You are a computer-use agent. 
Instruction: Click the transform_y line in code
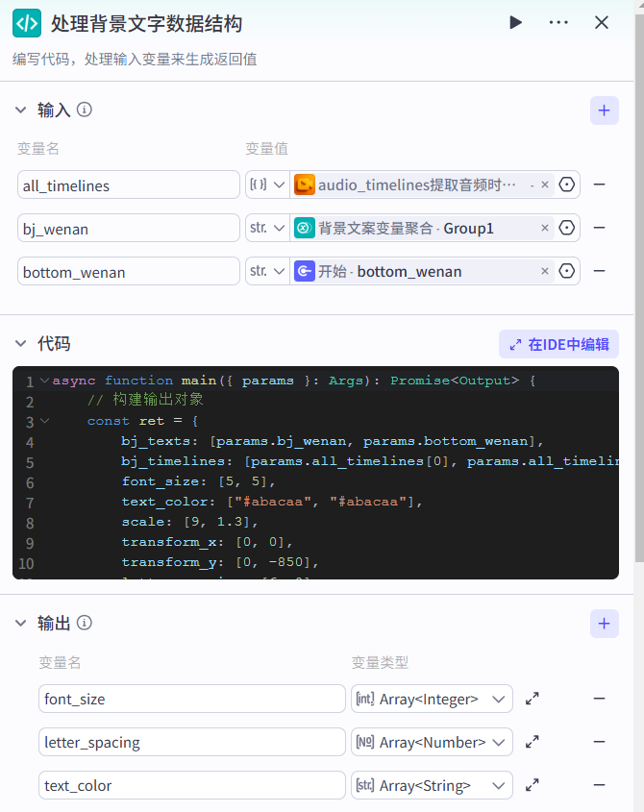(x=220, y=562)
